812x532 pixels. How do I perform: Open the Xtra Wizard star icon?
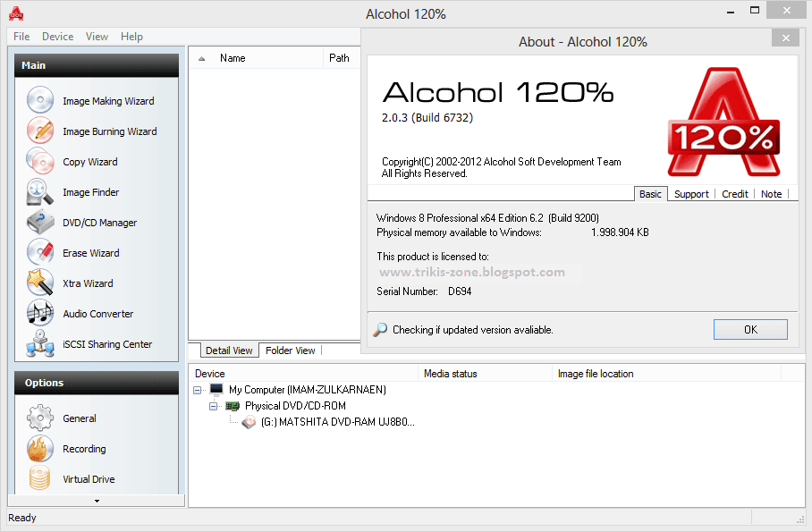tap(40, 283)
